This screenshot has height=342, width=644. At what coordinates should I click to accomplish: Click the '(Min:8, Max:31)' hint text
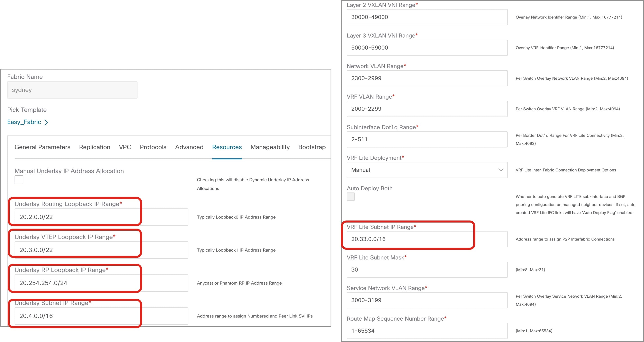[530, 270]
